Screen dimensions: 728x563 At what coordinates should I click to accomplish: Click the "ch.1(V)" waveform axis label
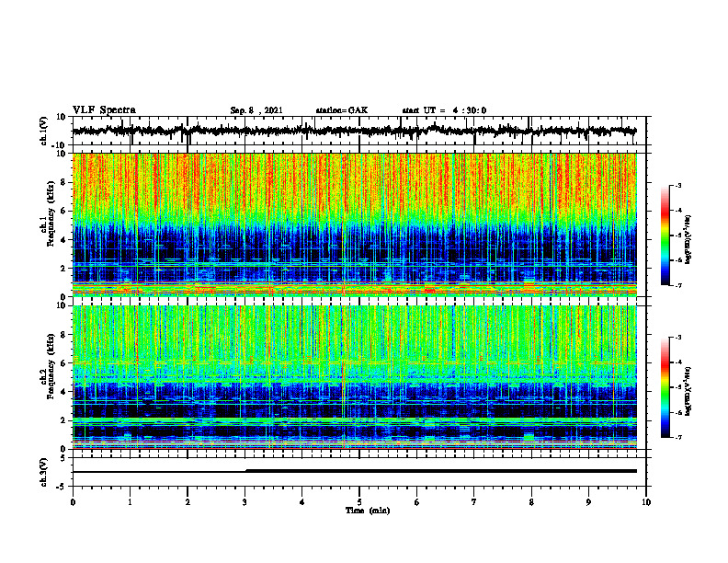coord(44,131)
